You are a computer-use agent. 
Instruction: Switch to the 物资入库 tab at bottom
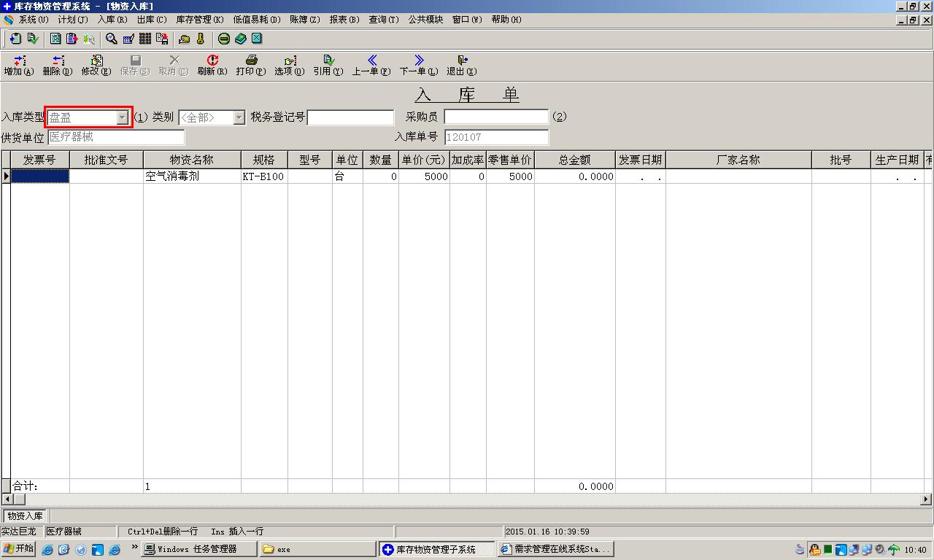click(26, 516)
